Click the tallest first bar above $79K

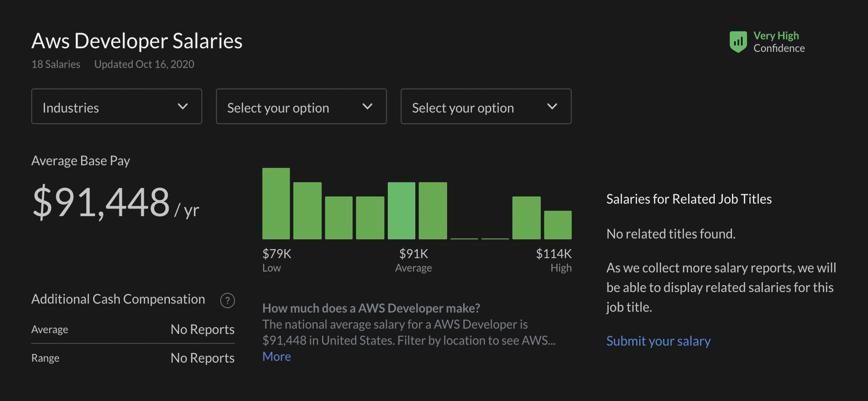(x=276, y=204)
